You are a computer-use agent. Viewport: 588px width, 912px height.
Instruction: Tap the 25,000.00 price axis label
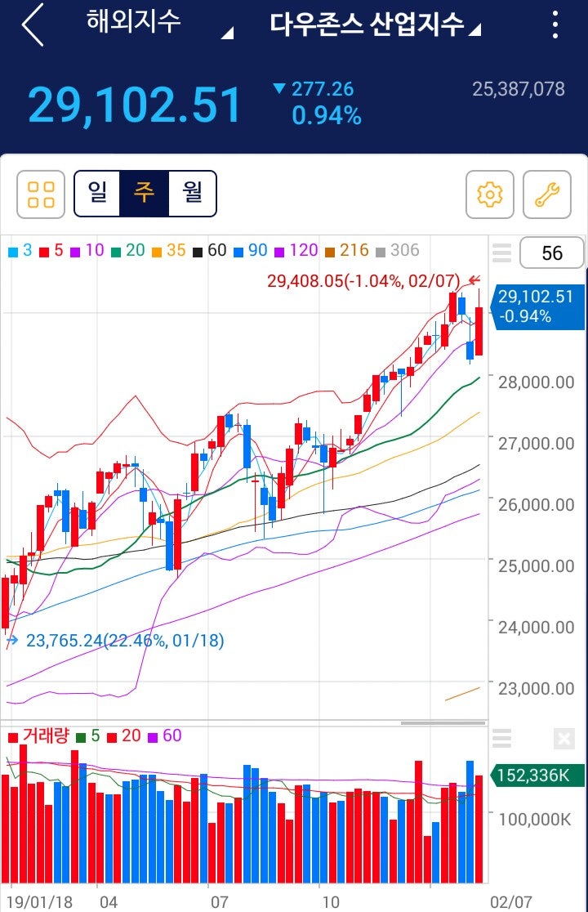[537, 566]
